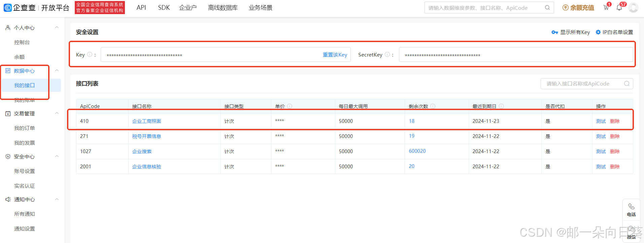Click the info icon beside 剩余次数 header
The height and width of the screenshot is (243, 644).
[433, 106]
